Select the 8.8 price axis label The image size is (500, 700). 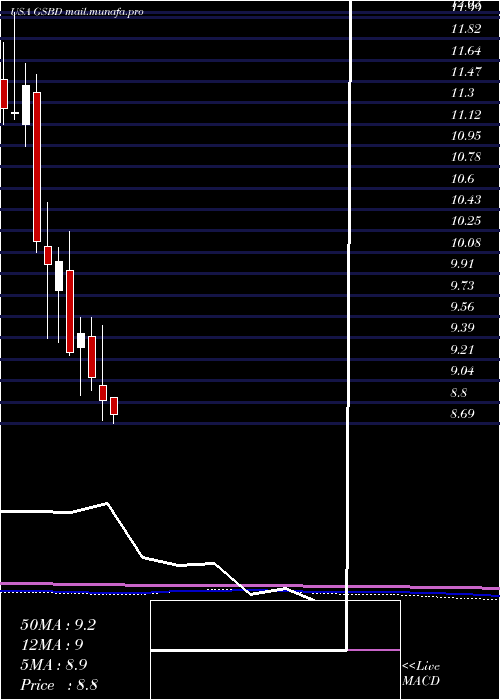(459, 393)
